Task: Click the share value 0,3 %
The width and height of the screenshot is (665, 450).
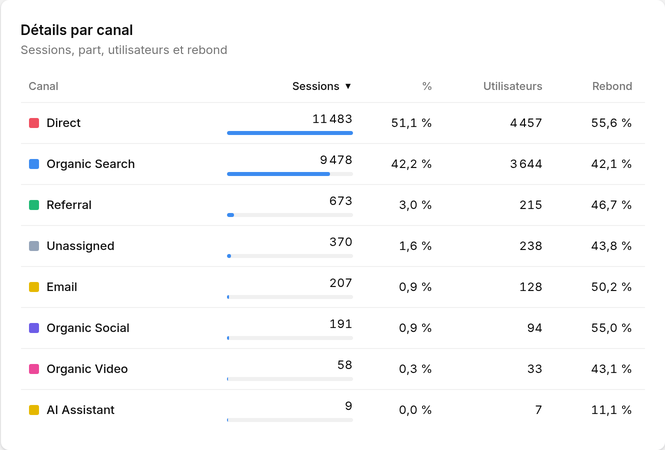Action: [415, 369]
